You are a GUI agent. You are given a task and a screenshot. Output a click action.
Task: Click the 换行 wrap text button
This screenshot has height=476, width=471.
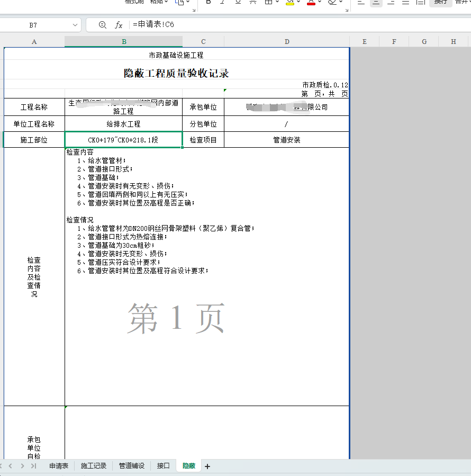tap(440, 2)
